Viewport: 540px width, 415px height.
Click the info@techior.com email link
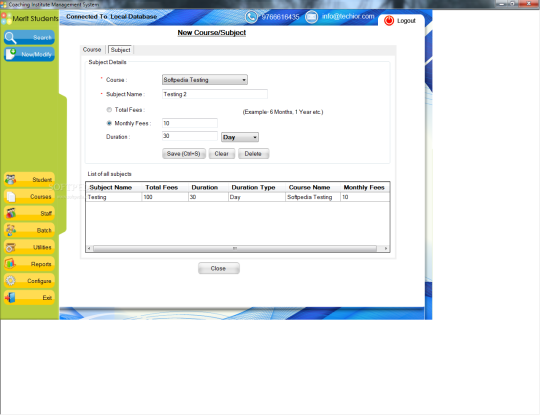(x=348, y=16)
